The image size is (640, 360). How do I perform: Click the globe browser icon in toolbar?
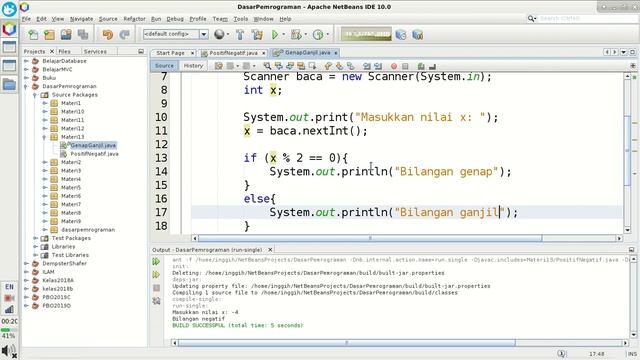(219, 35)
